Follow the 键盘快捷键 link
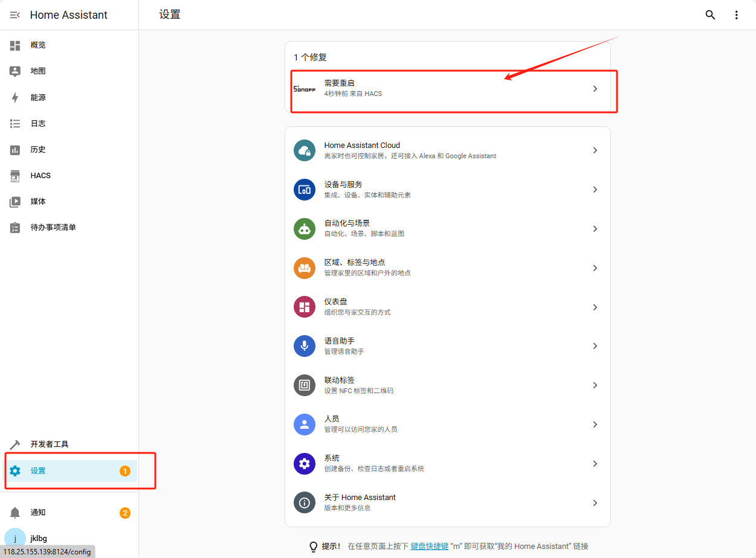The image size is (756, 558). [429, 547]
